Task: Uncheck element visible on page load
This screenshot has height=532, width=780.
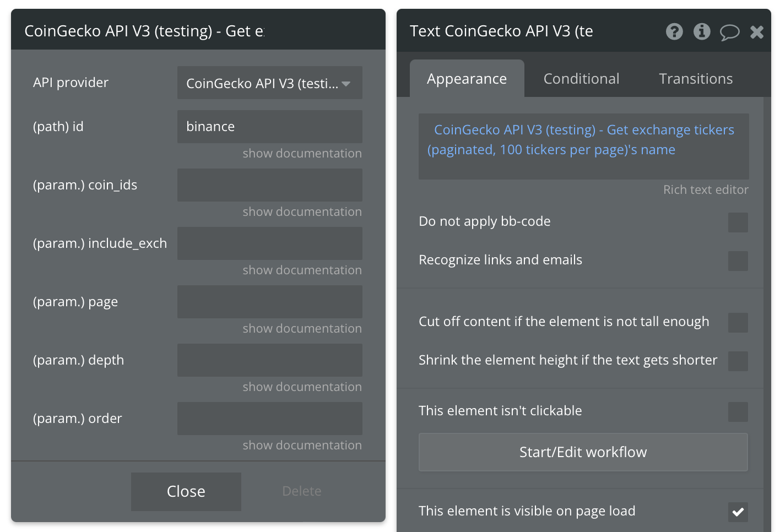Action: pos(738,512)
